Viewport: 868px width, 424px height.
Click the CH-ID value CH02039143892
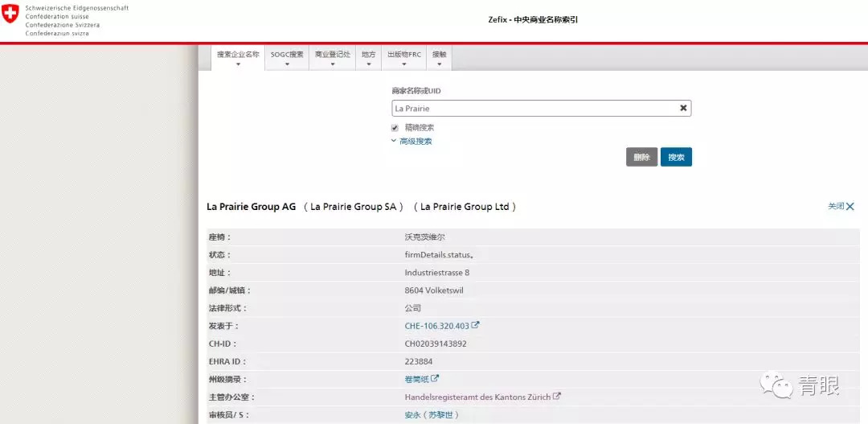436,344
